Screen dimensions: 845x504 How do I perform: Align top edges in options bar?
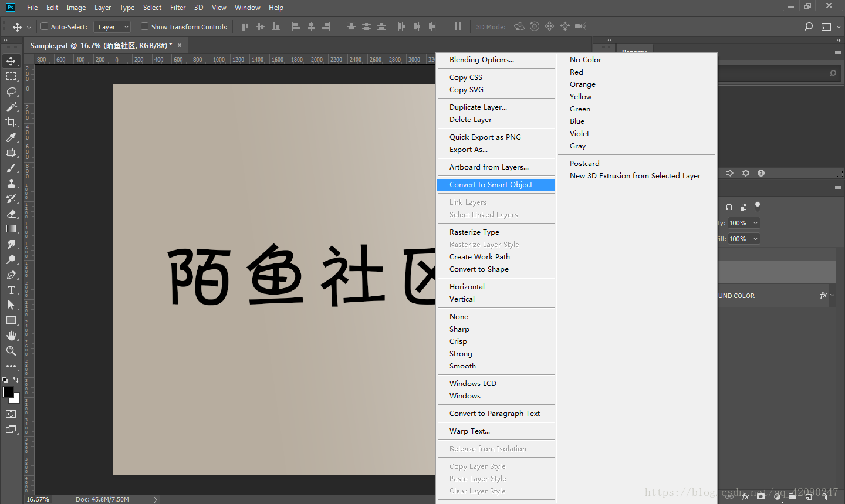(x=245, y=26)
